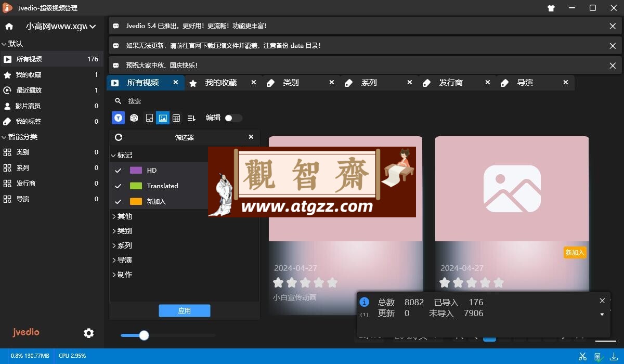Dismiss the Jvedio 5.4 已推出 notification
624x364 pixels.
[613, 26]
